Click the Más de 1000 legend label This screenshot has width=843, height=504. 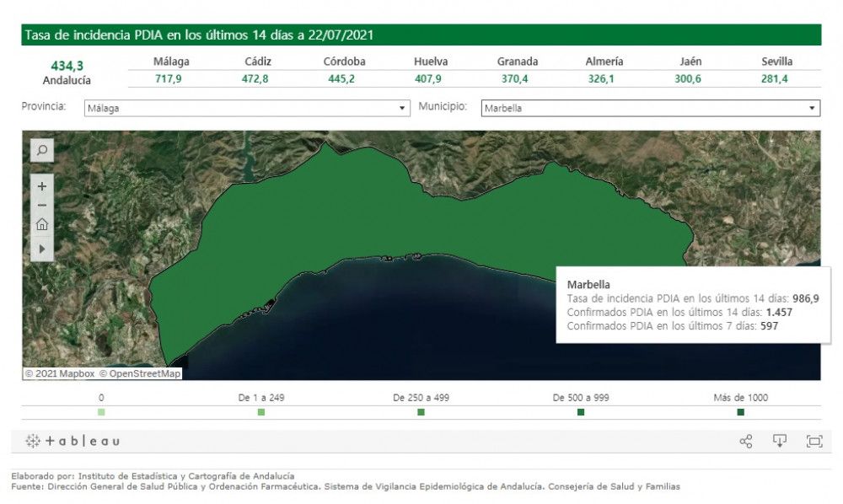tap(740, 398)
